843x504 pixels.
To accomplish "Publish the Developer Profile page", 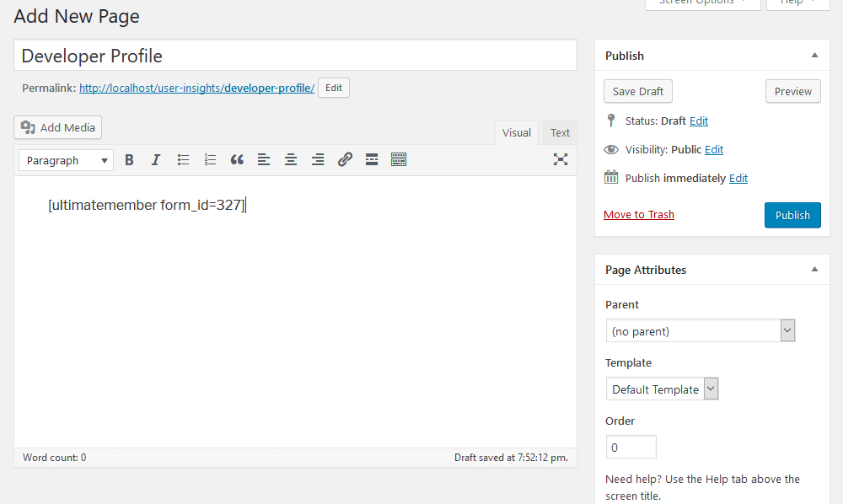I will pyautogui.click(x=792, y=215).
